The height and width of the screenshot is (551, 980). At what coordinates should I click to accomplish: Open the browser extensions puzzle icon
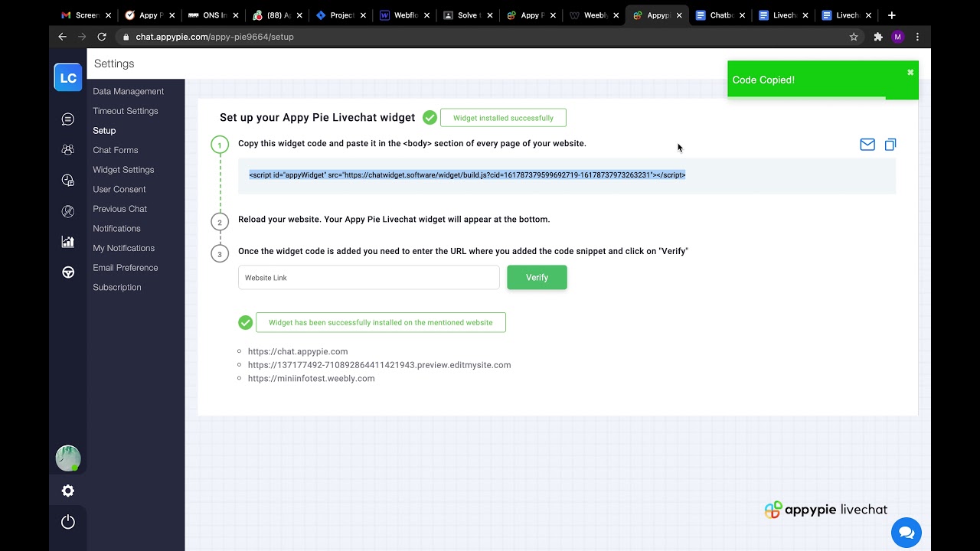pos(878,37)
